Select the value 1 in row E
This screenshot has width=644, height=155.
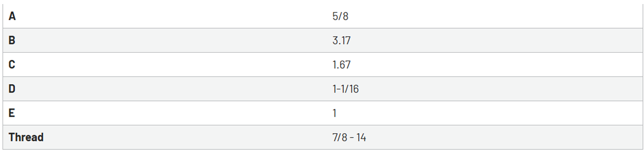(x=335, y=113)
